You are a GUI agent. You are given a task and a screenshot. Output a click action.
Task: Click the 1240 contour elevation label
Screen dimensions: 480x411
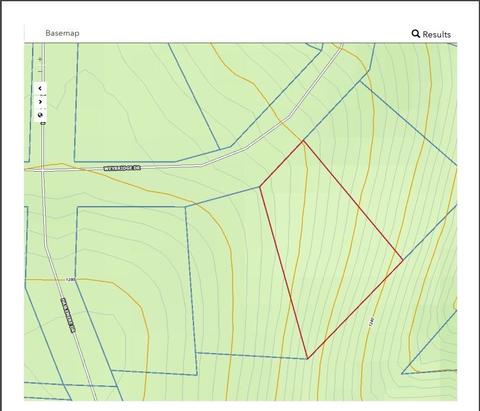point(372,322)
